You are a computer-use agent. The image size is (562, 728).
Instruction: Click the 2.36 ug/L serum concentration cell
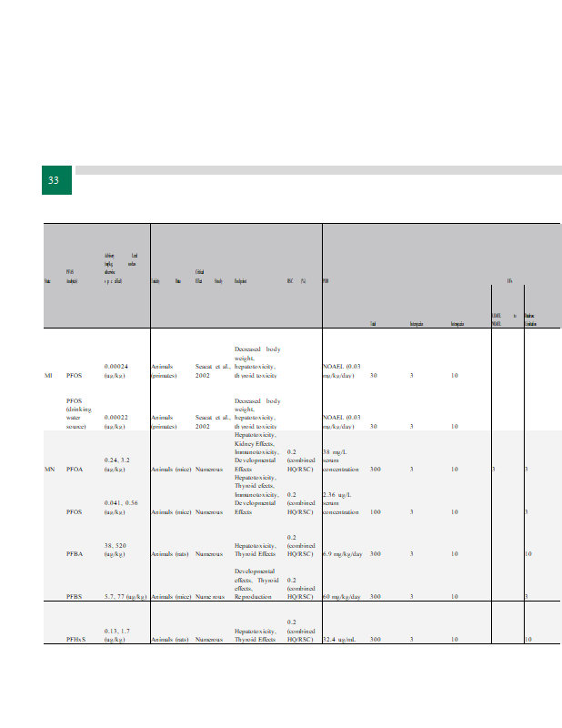point(341,503)
